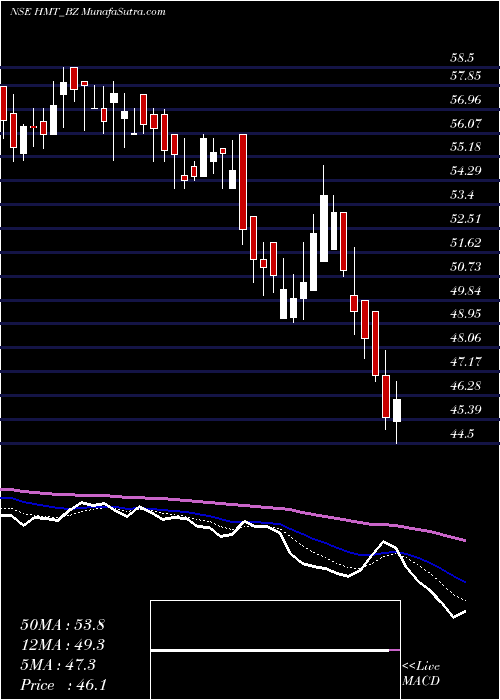Viewport: 500px width, 700px height.
Task: Click the 55.18 price axis label
Action: [x=465, y=147]
